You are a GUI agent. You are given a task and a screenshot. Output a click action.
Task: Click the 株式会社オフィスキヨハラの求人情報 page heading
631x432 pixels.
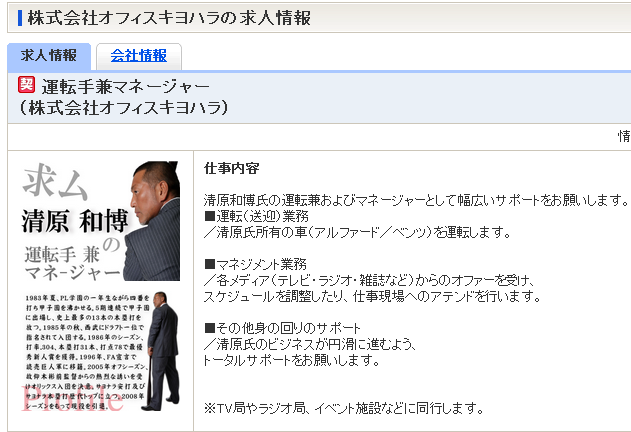pos(169,18)
